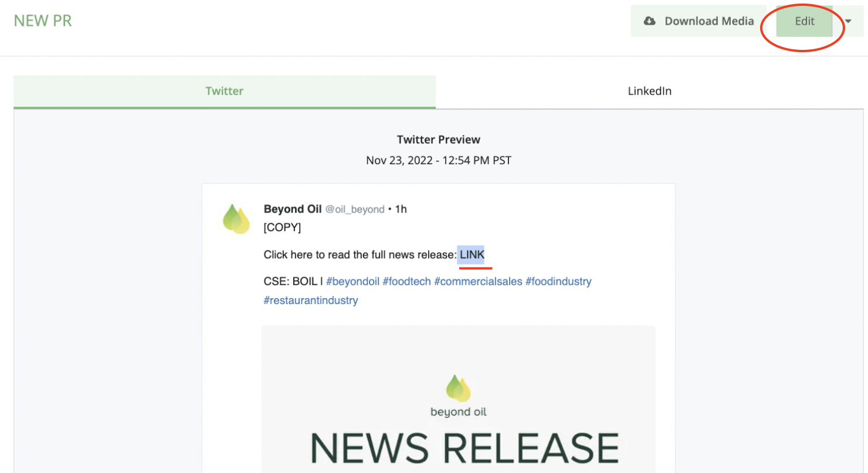Click the #commercialsales hashtag
The image size is (868, 473).
478,282
